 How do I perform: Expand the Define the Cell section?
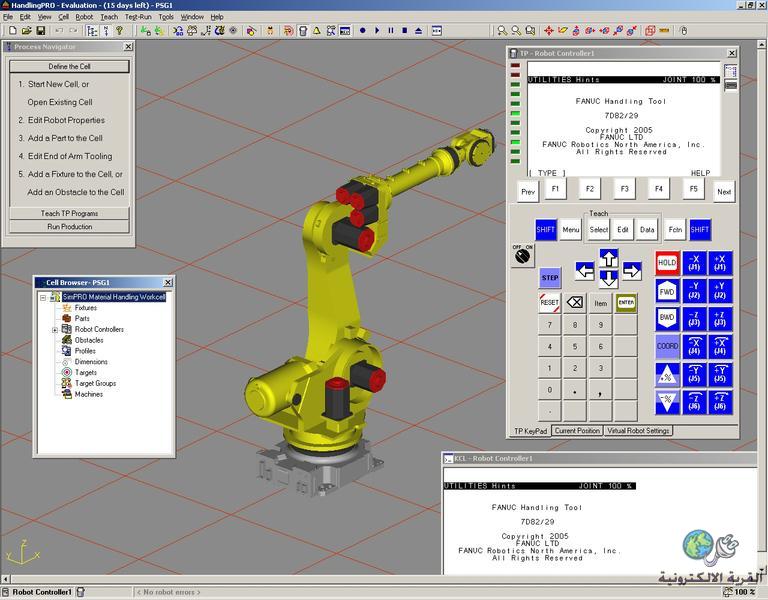pos(69,66)
